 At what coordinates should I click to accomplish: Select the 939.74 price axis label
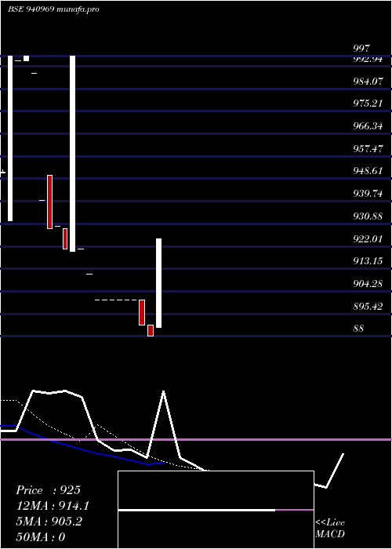point(368,194)
